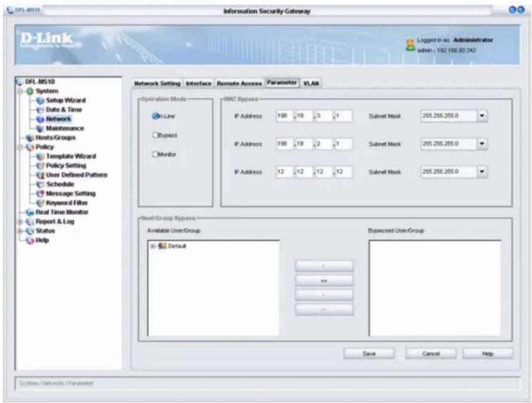
Task: Expand the Status tree node
Action: click(x=20, y=231)
